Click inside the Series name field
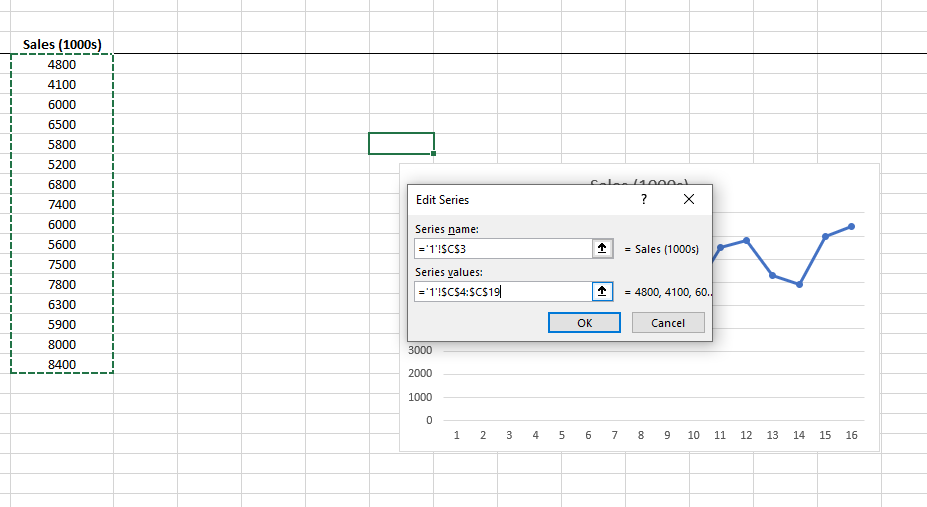927x507 pixels. coord(502,249)
